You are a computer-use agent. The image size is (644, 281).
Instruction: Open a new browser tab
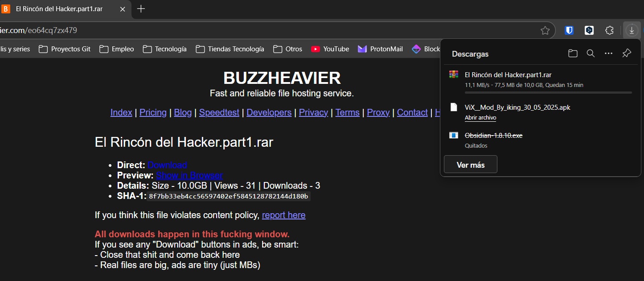[x=141, y=9]
